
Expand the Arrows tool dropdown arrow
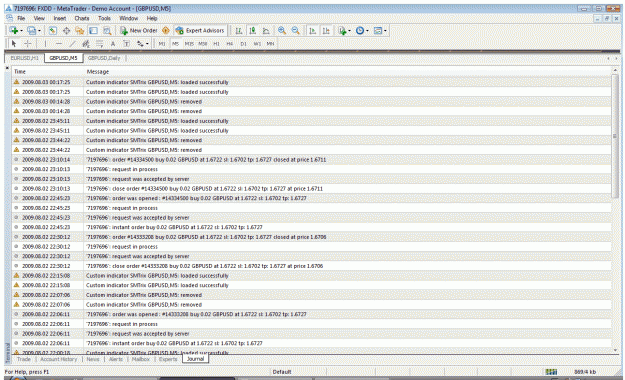coord(147,43)
